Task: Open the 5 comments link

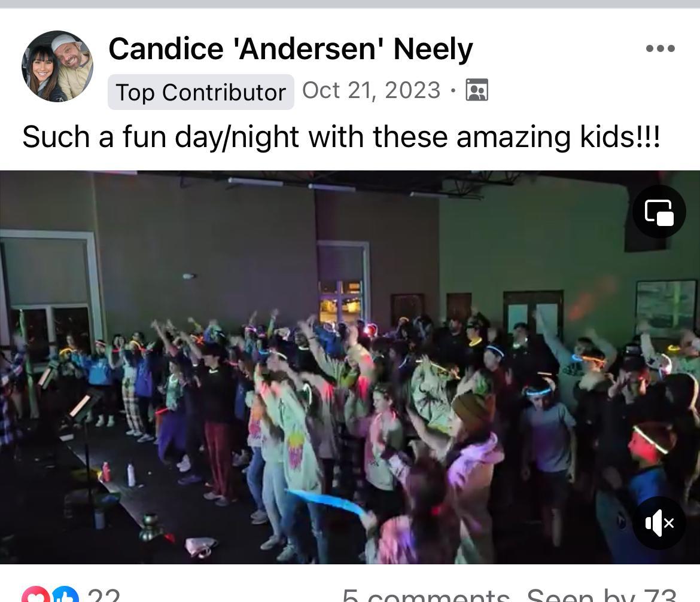Action: click(426, 595)
